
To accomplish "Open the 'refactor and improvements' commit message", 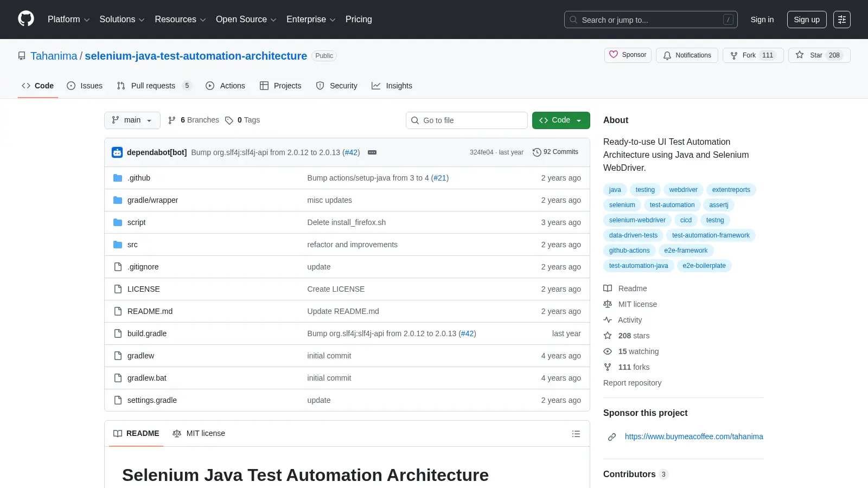I will coord(352,245).
